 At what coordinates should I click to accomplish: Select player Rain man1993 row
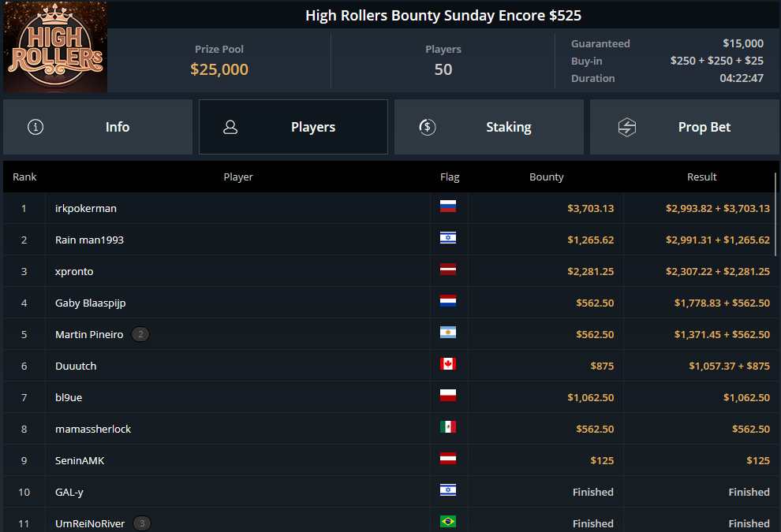click(388, 240)
